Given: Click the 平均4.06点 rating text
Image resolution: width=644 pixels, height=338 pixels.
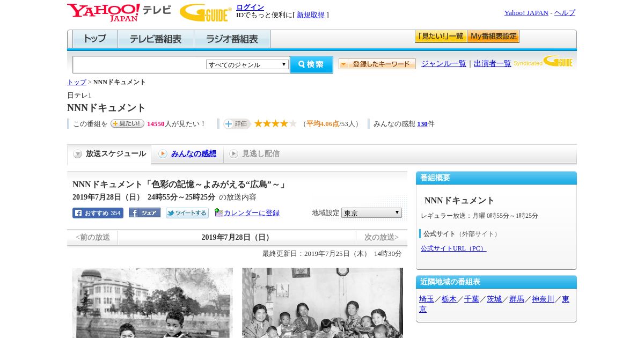Looking at the screenshot, I should pos(323,124).
